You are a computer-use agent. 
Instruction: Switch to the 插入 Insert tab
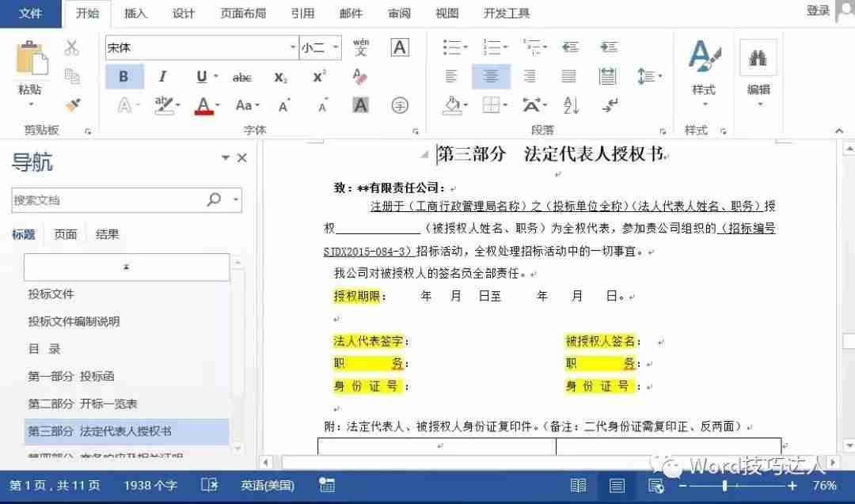coord(135,13)
